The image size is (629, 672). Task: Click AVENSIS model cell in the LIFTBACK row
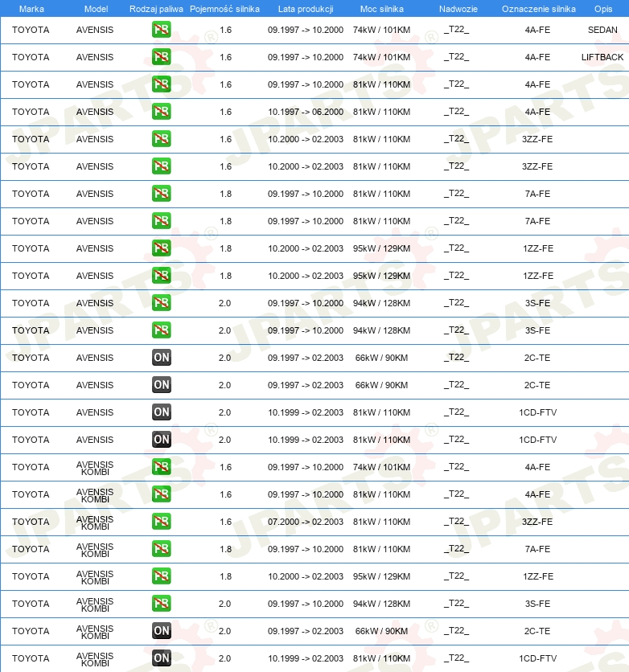95,57
